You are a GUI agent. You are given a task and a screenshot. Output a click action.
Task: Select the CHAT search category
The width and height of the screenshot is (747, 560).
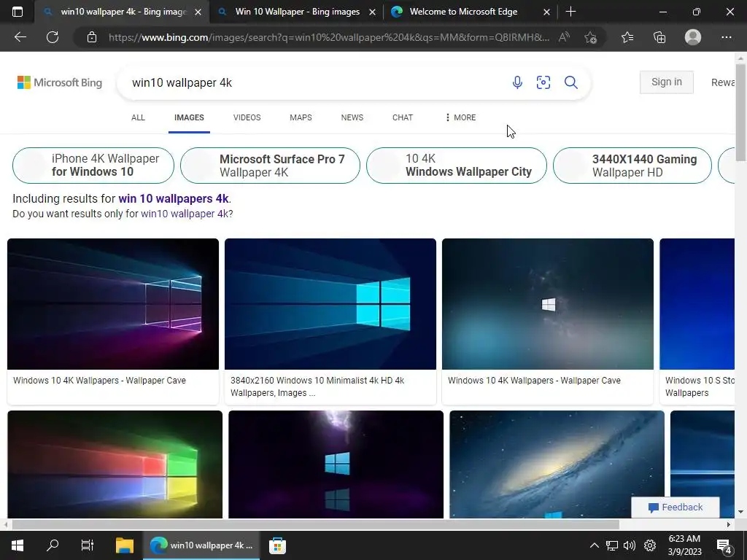click(x=403, y=117)
